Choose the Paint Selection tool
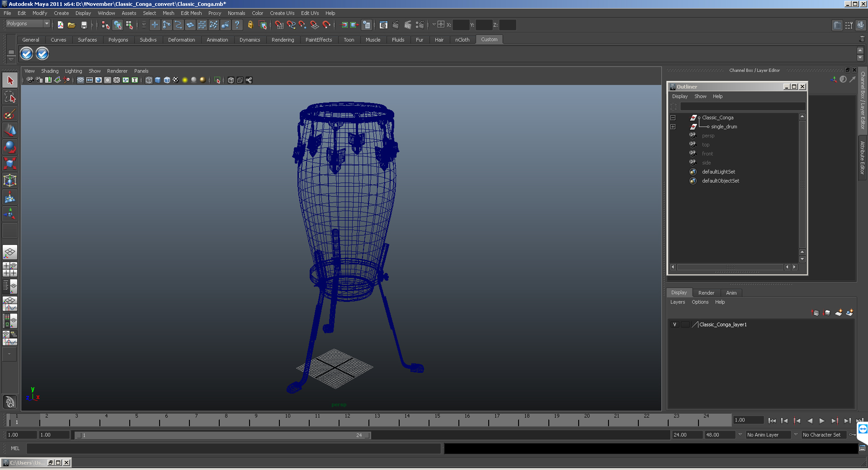The height and width of the screenshot is (470, 868). click(10, 114)
